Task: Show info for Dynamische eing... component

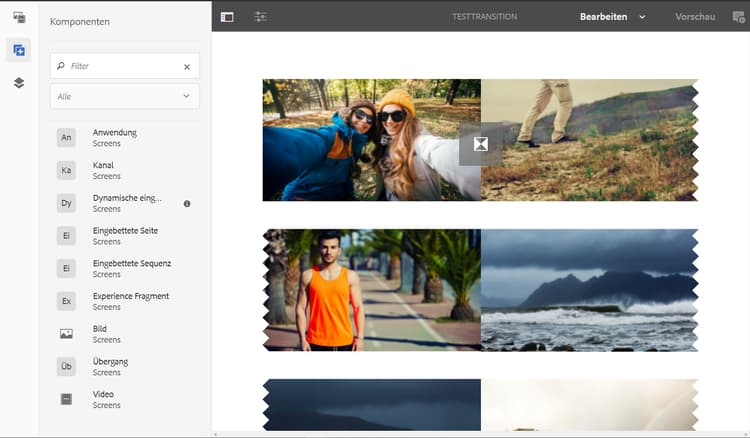Action: [187, 204]
